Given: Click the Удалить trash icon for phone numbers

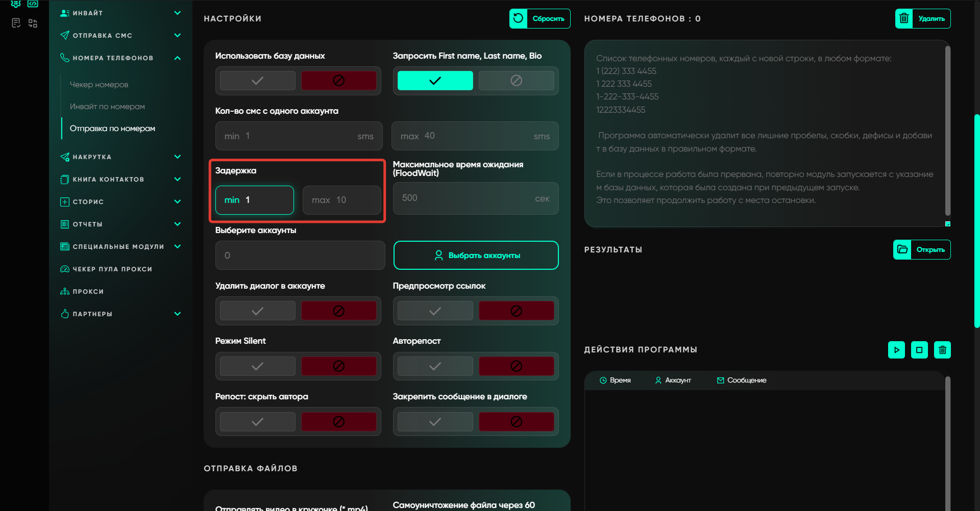Looking at the screenshot, I should pyautogui.click(x=904, y=19).
